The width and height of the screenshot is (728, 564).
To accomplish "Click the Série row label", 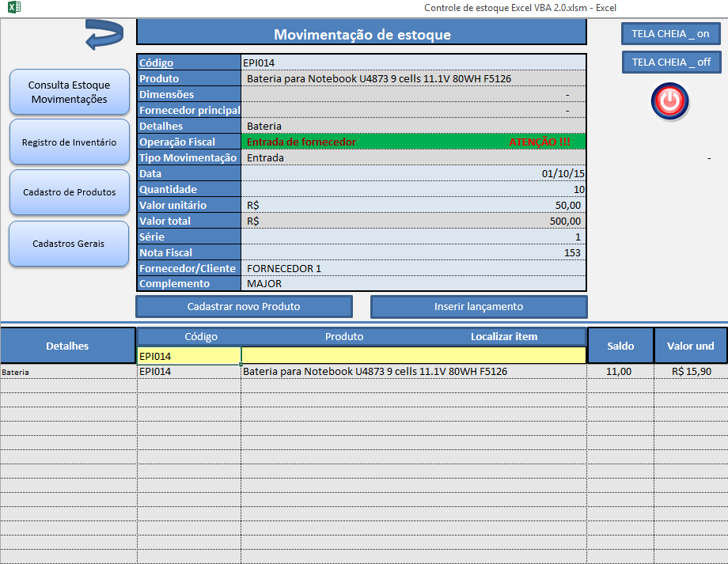I will point(189,237).
